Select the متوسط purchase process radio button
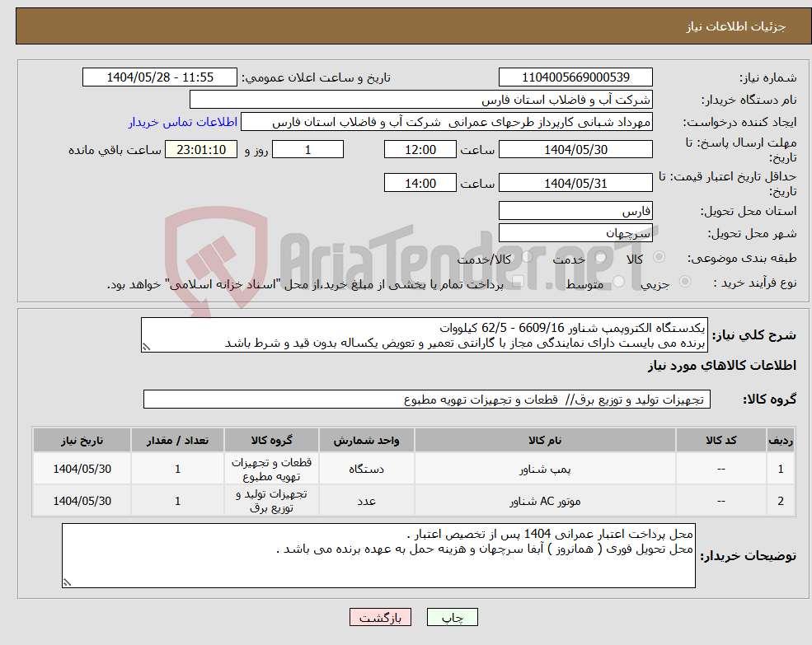The image size is (812, 645). (617, 280)
